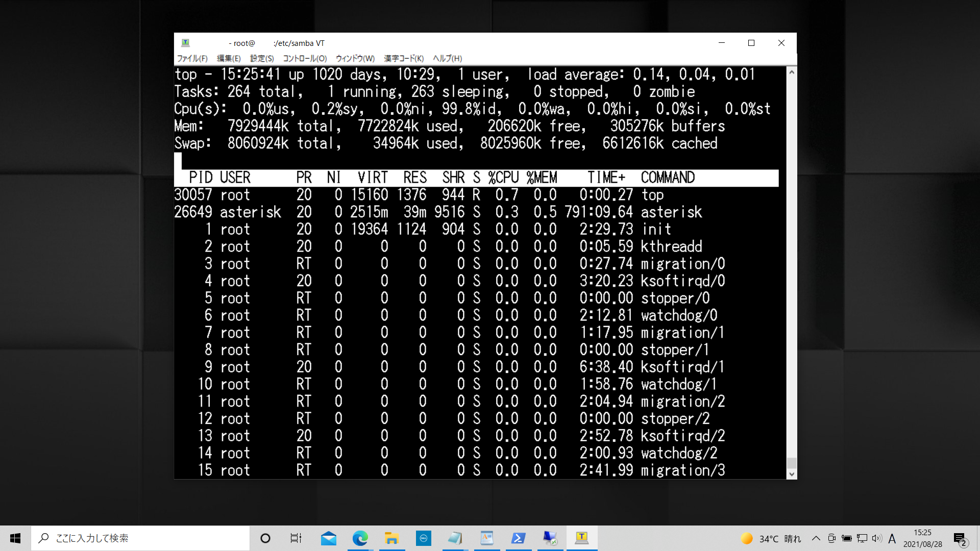Screen dimensions: 980x551
Task: Toggle Japanese IME input mode in the tray
Action: (892, 538)
